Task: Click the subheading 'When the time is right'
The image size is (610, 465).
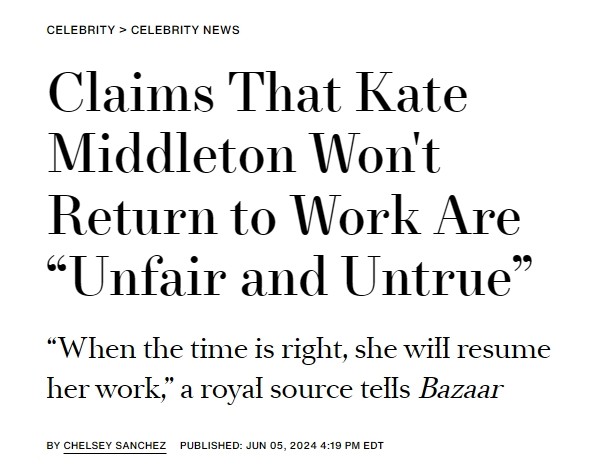Action: (x=195, y=349)
